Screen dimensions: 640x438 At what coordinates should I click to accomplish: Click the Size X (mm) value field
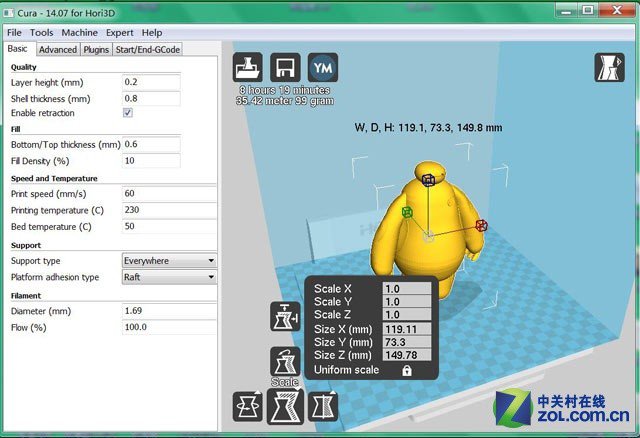407,329
